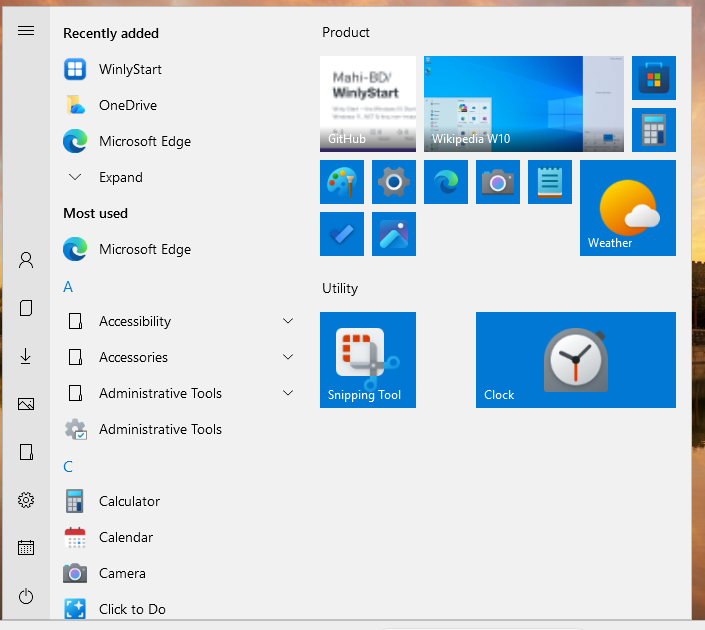Screen dimensions: 705x630
Task: Click the Product group header
Action: (346, 32)
